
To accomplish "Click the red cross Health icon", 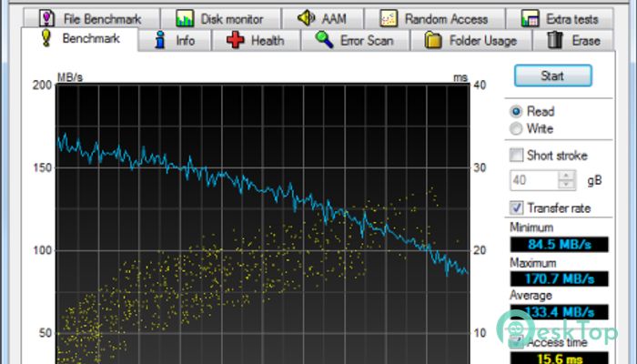I will click(235, 40).
